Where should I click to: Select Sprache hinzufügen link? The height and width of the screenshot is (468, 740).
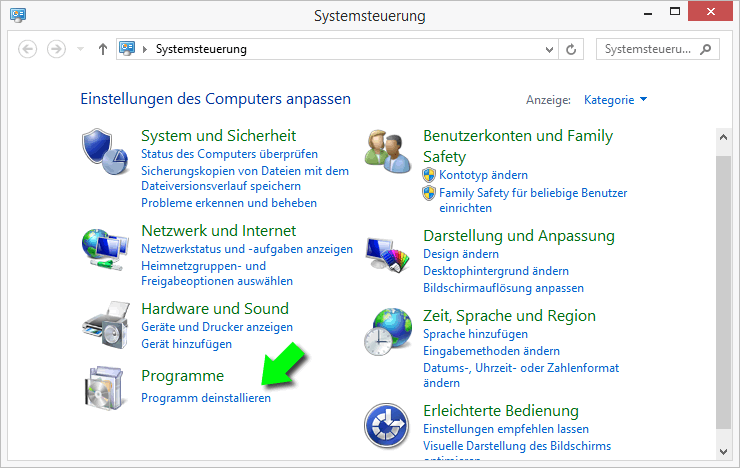[475, 334]
